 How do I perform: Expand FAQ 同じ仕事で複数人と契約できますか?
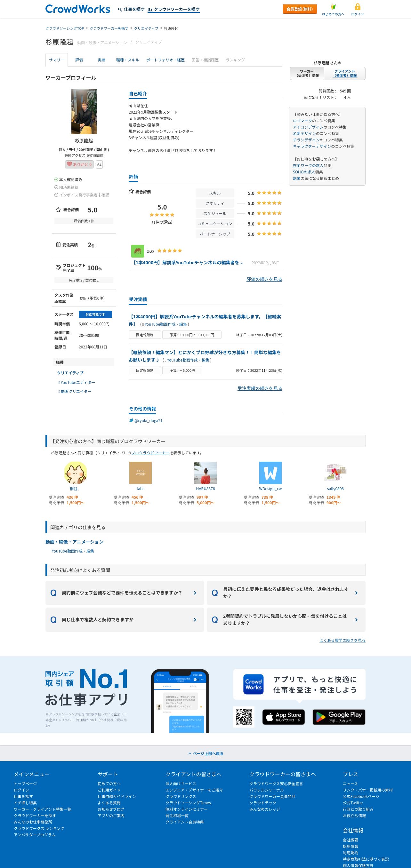pyautogui.click(x=125, y=620)
